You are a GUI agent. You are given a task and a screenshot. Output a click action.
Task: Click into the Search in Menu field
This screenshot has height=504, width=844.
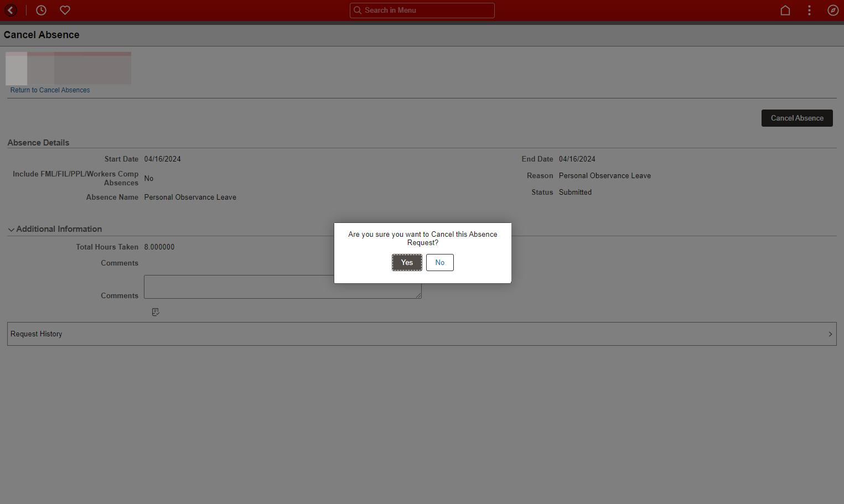[x=422, y=11]
